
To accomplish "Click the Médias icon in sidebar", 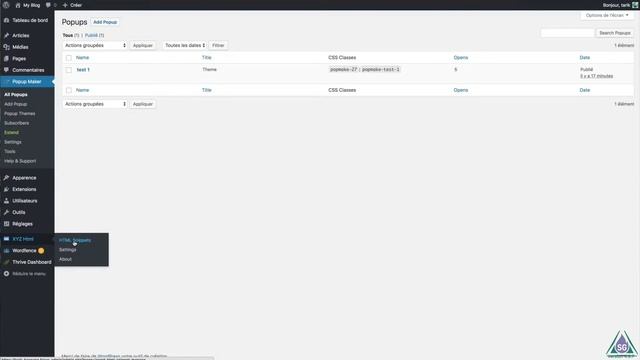I will [7, 47].
